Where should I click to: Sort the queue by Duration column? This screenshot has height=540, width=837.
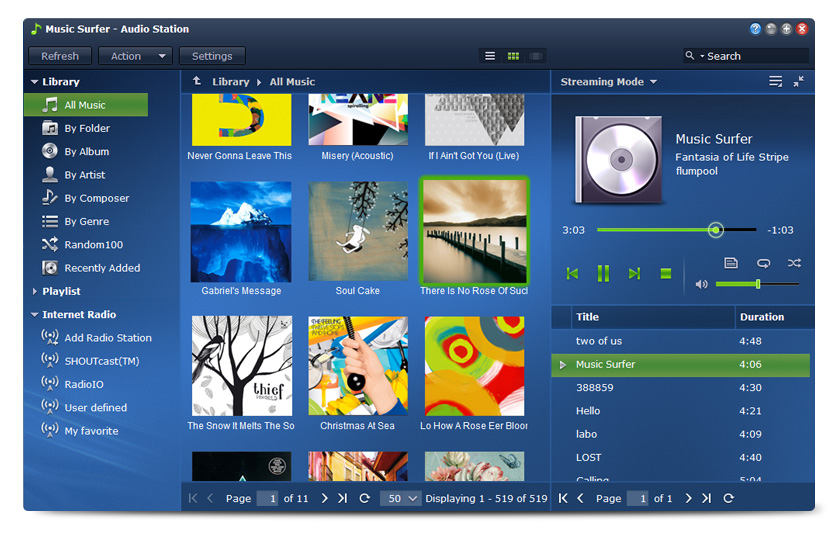click(x=774, y=317)
